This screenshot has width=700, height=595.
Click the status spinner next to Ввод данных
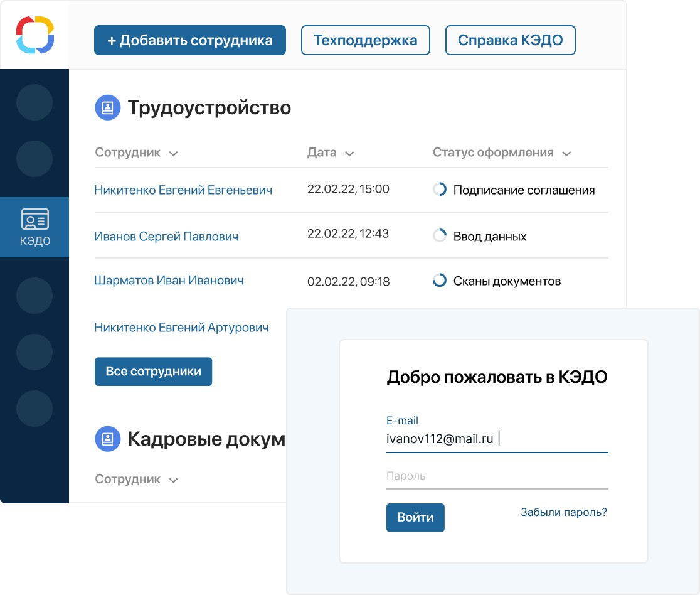tap(439, 235)
